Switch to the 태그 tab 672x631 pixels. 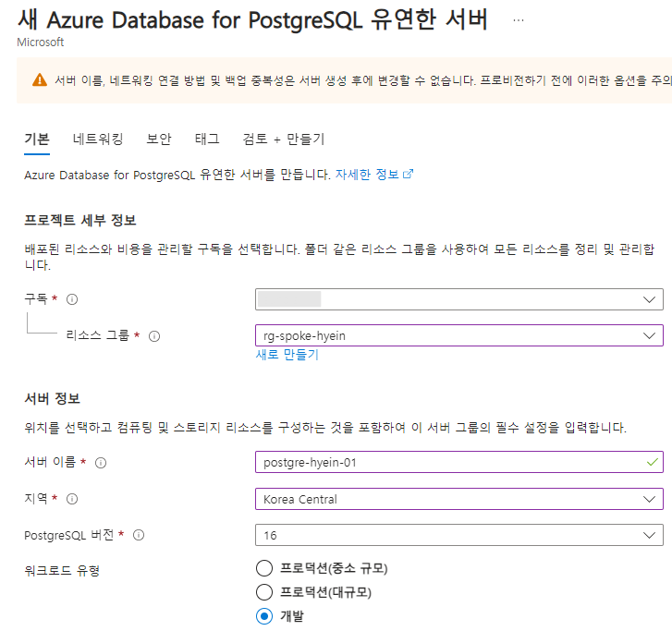pyautogui.click(x=207, y=140)
